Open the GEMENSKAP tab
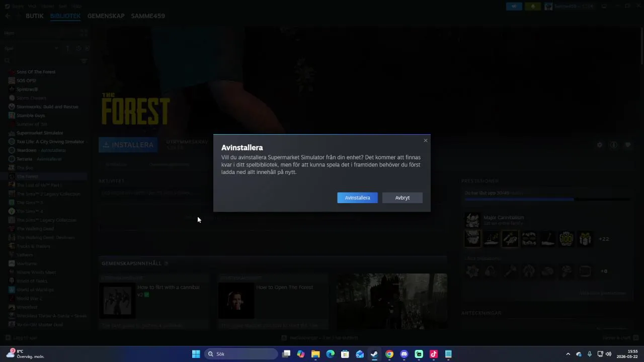644x362 pixels. point(106,16)
